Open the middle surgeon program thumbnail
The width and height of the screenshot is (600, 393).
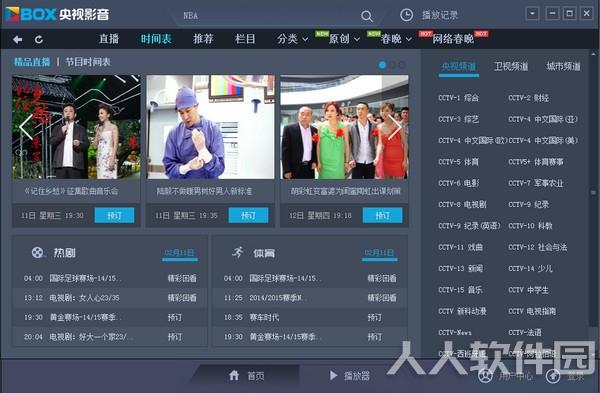click(210, 127)
